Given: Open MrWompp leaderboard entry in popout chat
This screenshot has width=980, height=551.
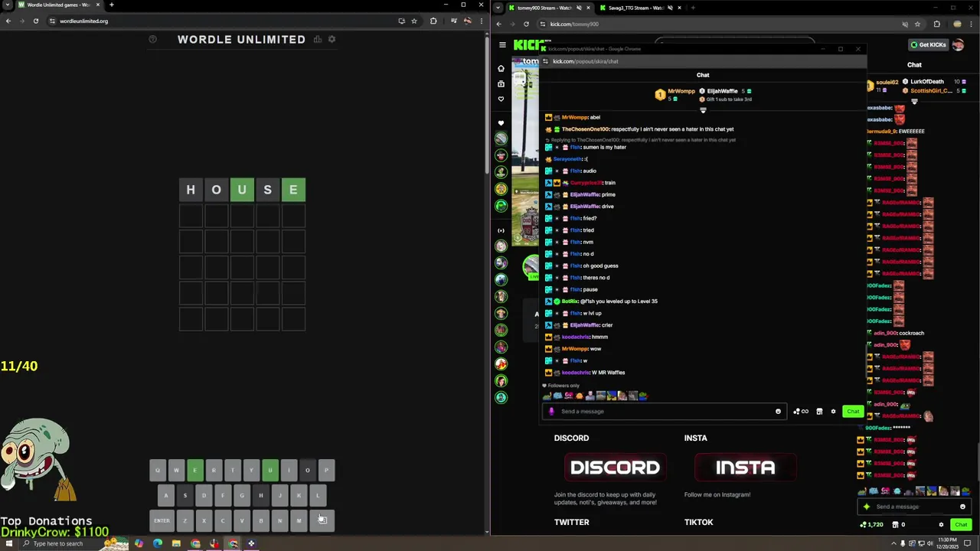Looking at the screenshot, I should [676, 93].
